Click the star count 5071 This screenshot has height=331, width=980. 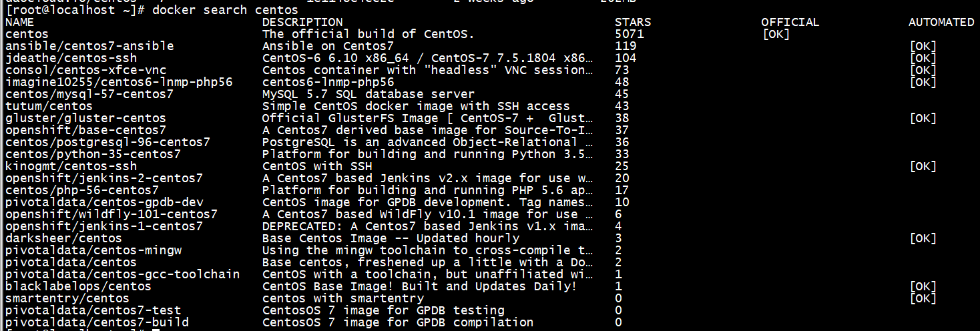pyautogui.click(x=630, y=34)
